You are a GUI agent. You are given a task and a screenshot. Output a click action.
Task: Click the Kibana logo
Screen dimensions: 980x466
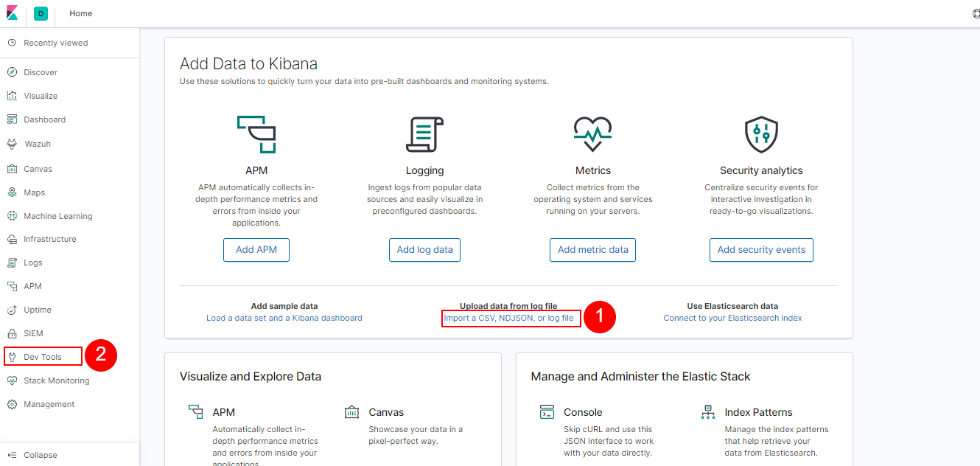click(11, 13)
